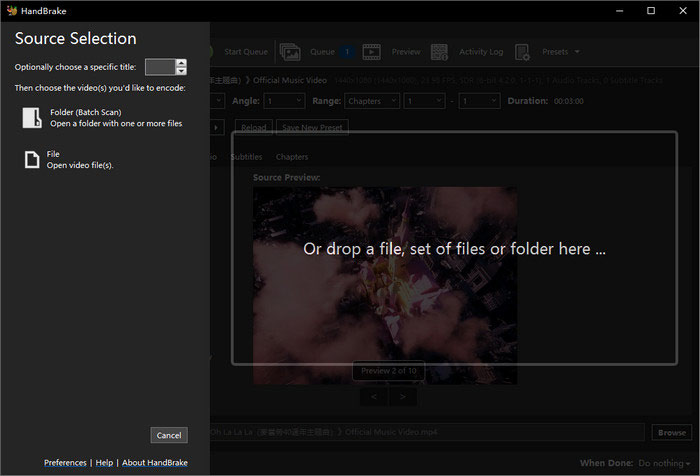Close the HandBrake window
Viewport: 700px width, 476px height.
[683, 11]
